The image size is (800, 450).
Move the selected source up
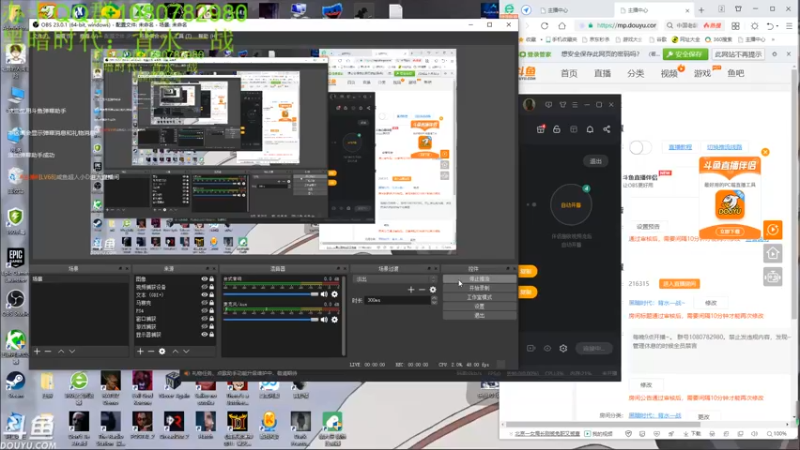pos(175,352)
